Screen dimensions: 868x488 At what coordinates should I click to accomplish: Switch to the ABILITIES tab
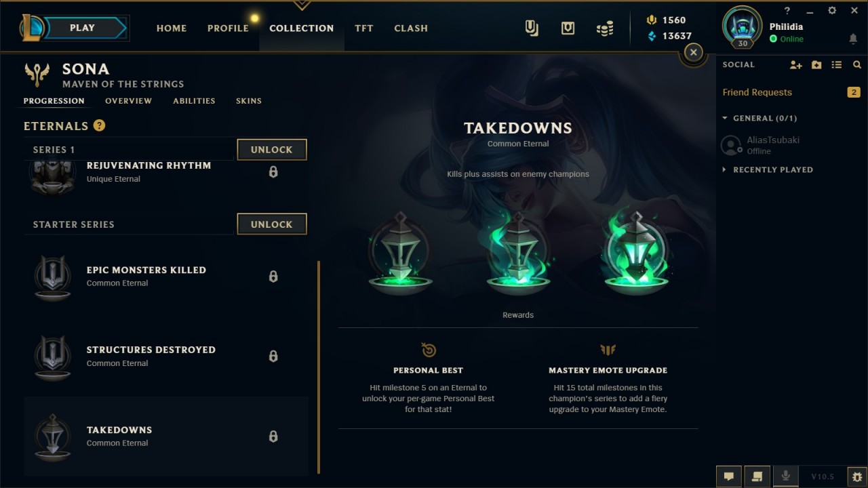point(194,100)
